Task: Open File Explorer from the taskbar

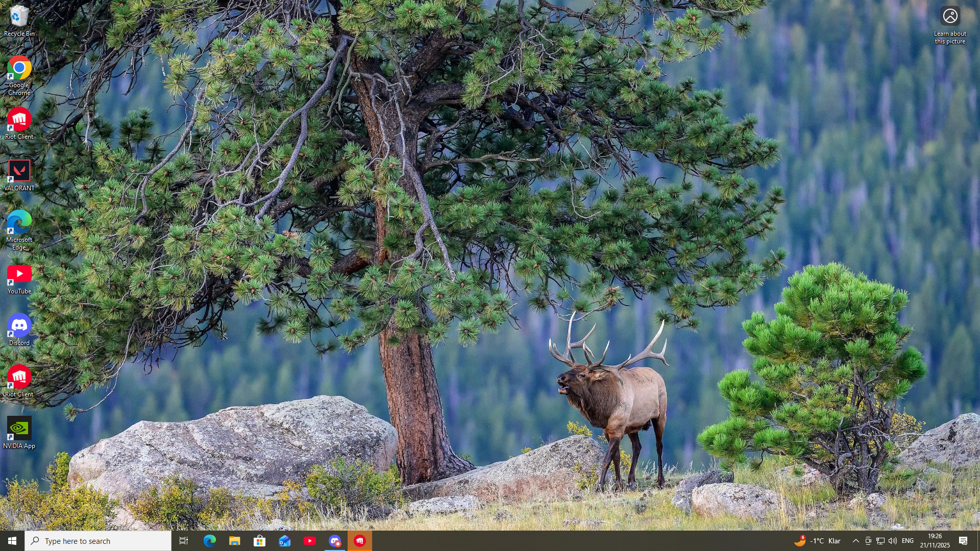Action: (234, 541)
